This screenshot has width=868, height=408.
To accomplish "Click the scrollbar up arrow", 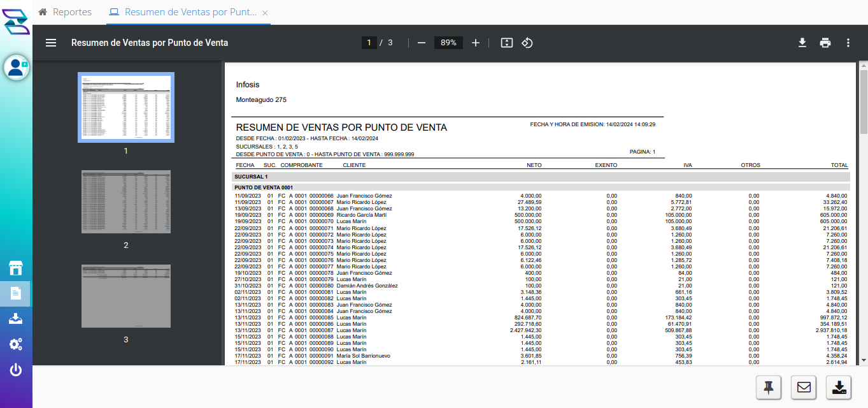I will (863, 66).
